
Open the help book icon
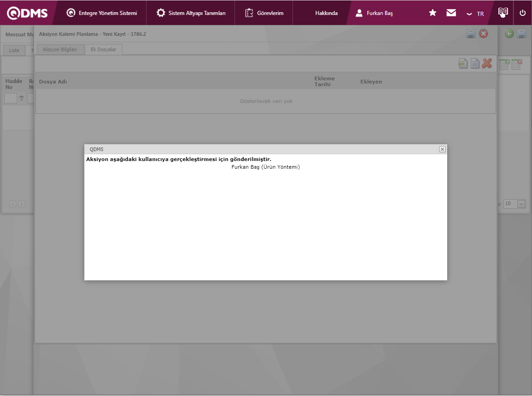click(503, 12)
